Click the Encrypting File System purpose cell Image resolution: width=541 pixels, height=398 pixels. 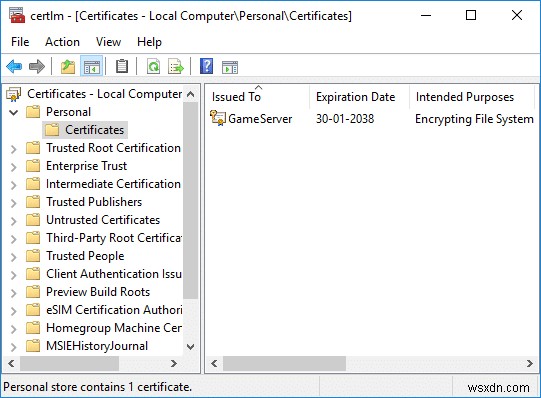474,119
